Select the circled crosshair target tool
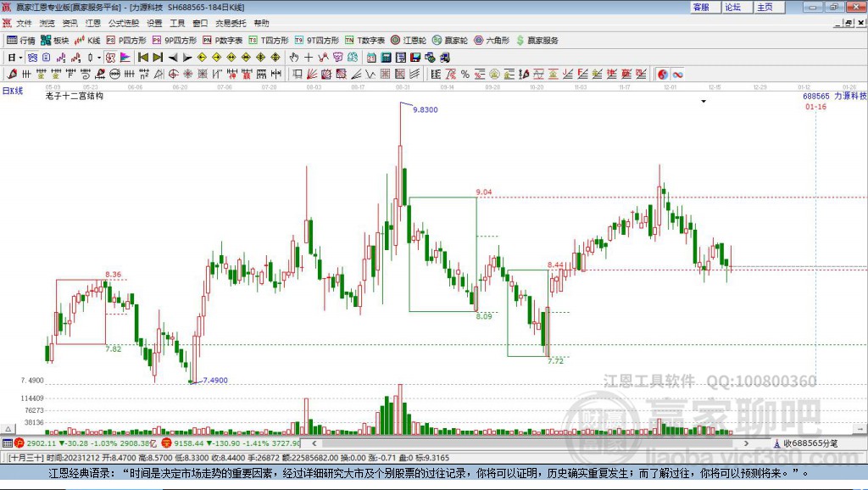 173,75
